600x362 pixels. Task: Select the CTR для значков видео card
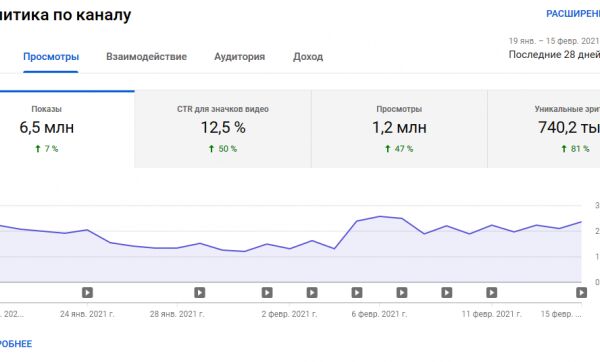coord(223,129)
